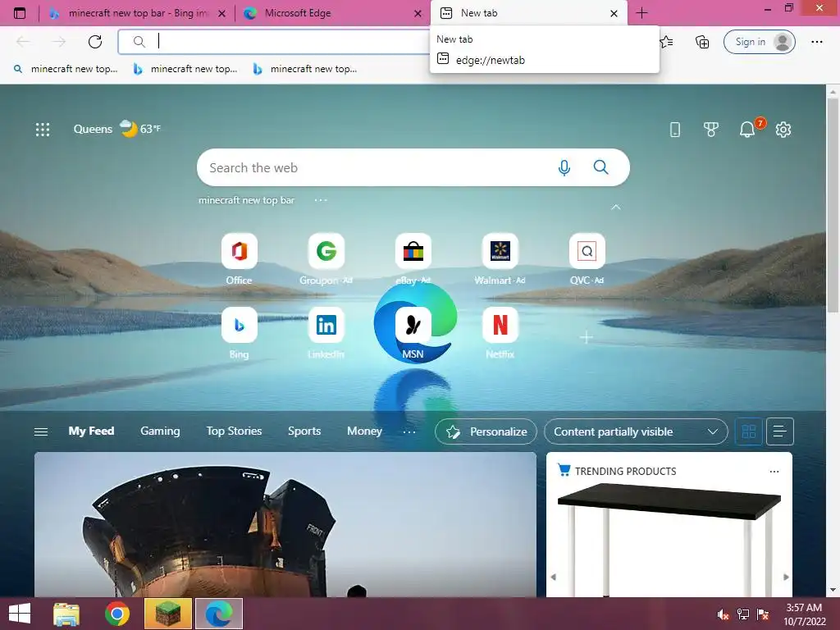Open the tab actions menu icon
The width and height of the screenshot is (840, 630).
[x=20, y=13]
